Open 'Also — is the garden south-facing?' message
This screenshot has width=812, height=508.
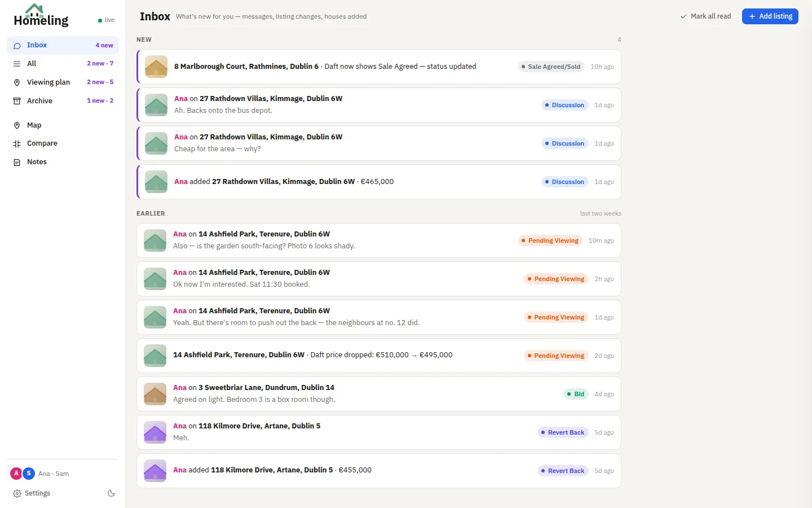[379, 240]
